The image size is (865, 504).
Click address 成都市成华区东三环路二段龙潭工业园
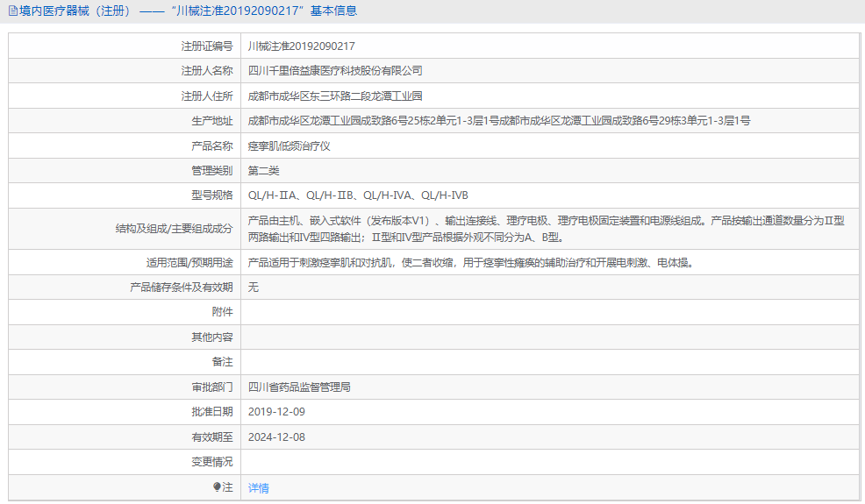[x=335, y=96]
